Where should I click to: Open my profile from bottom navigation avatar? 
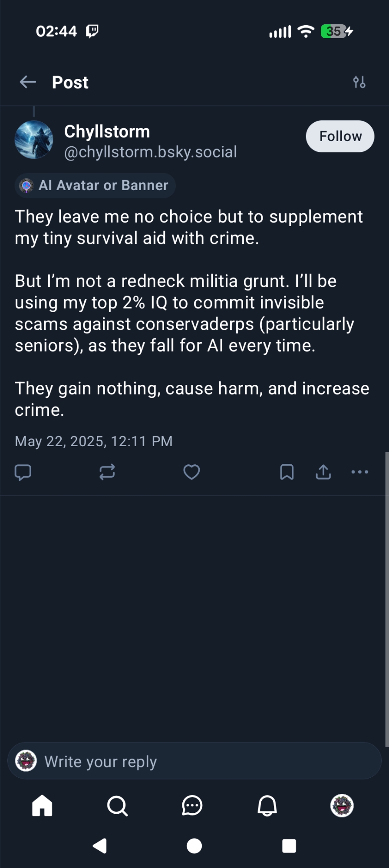pos(342,806)
